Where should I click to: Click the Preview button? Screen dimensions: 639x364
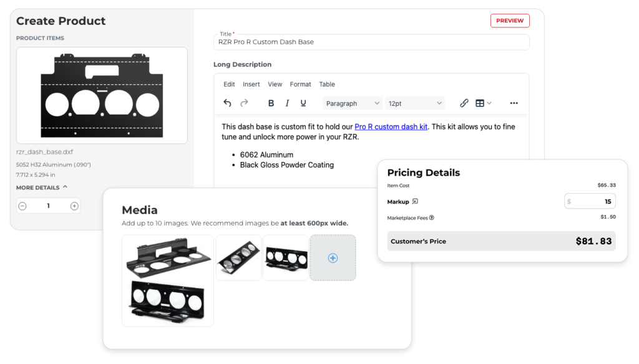coord(510,21)
